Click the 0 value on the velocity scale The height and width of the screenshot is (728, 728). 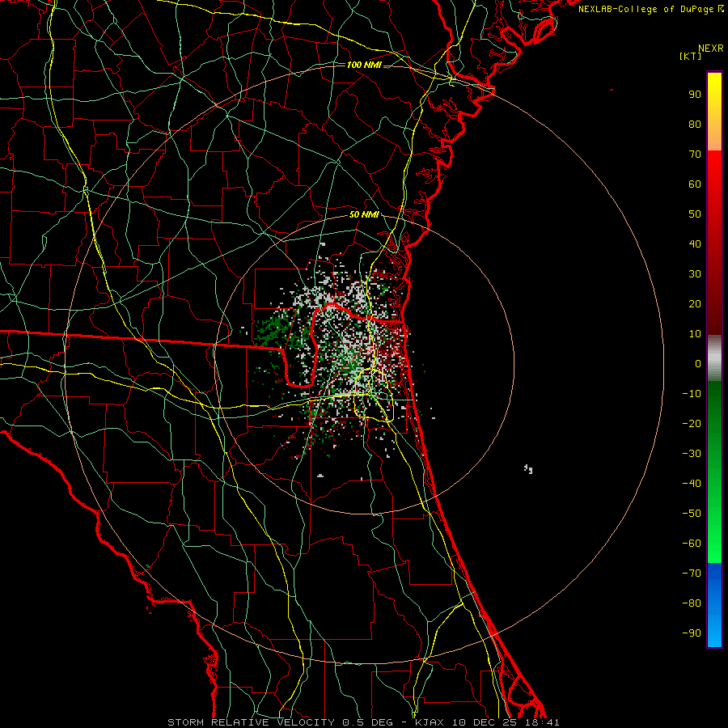pos(698,363)
